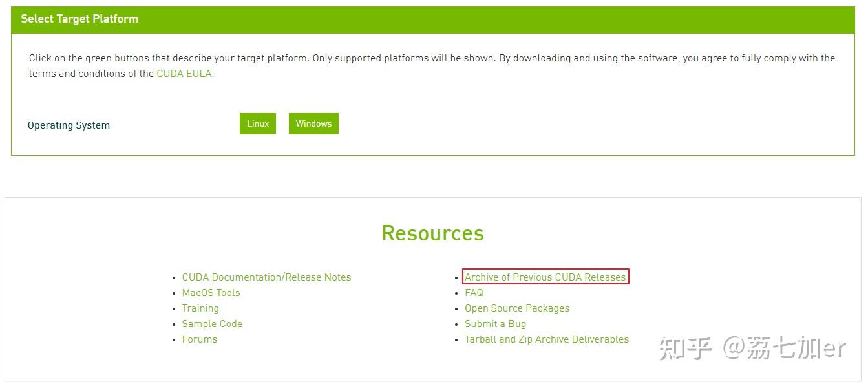868x384 pixels.
Task: Open the Open Source Packages link
Action: (517, 308)
